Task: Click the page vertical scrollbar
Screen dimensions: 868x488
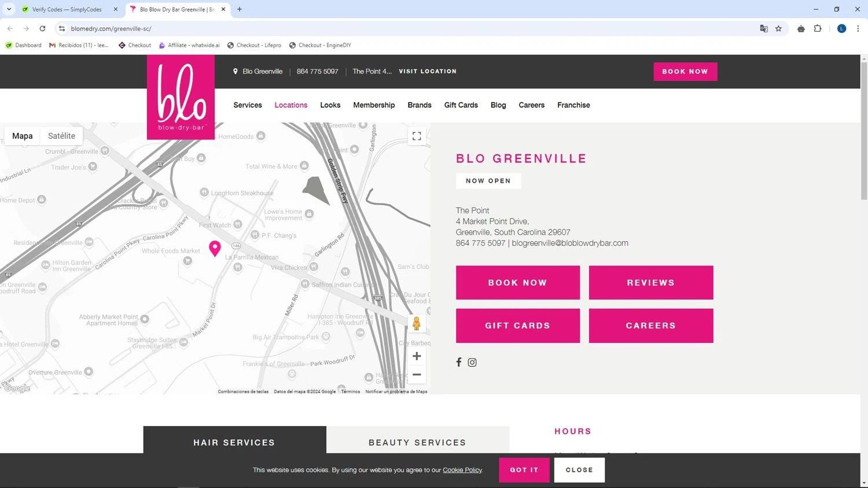Action: tap(864, 132)
